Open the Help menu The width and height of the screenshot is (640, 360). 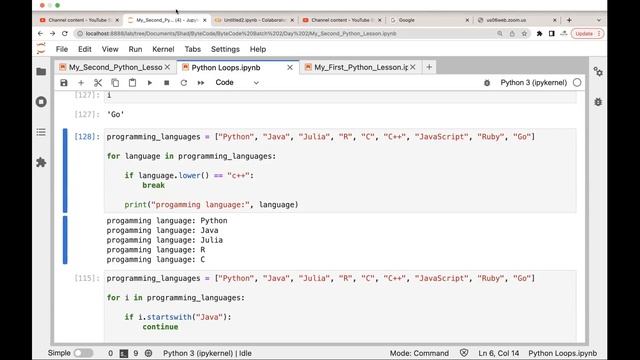258,49
